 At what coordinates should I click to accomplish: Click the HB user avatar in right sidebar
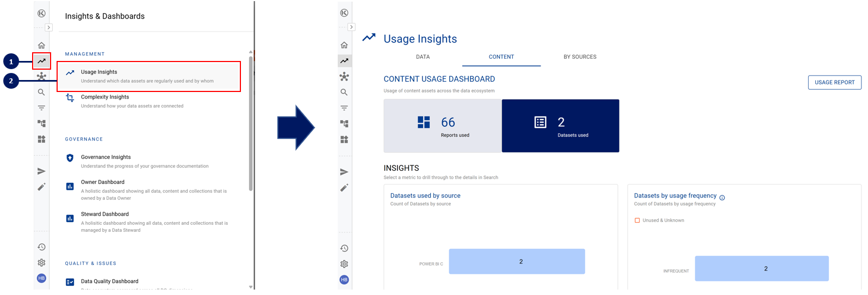coord(344,280)
